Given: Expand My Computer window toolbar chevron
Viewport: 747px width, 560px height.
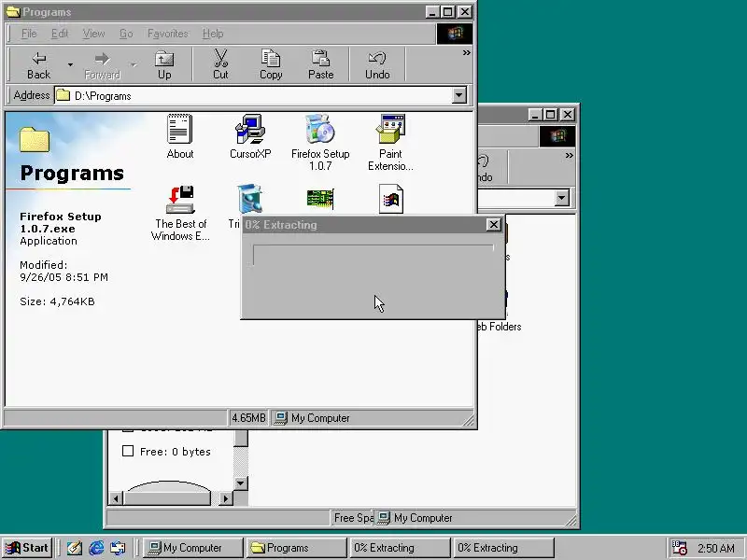Looking at the screenshot, I should coord(569,156).
